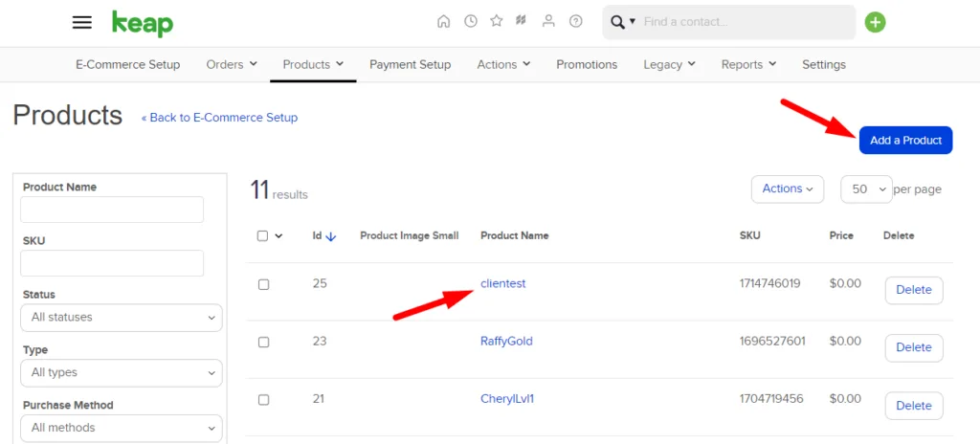Screen dimensions: 980x444
Task: Open search type magnifier dropdown
Action: [622, 22]
